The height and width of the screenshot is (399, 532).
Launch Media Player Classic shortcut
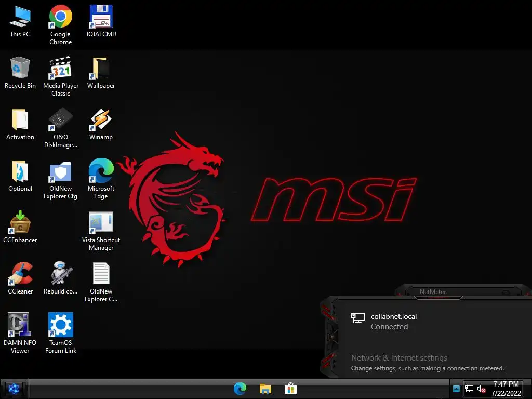(60, 76)
